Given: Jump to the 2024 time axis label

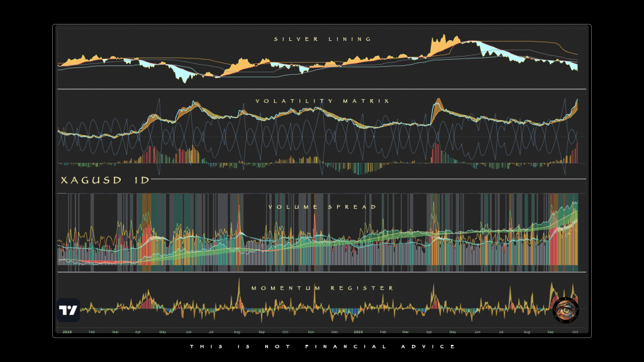Looking at the screenshot, I should (67, 331).
